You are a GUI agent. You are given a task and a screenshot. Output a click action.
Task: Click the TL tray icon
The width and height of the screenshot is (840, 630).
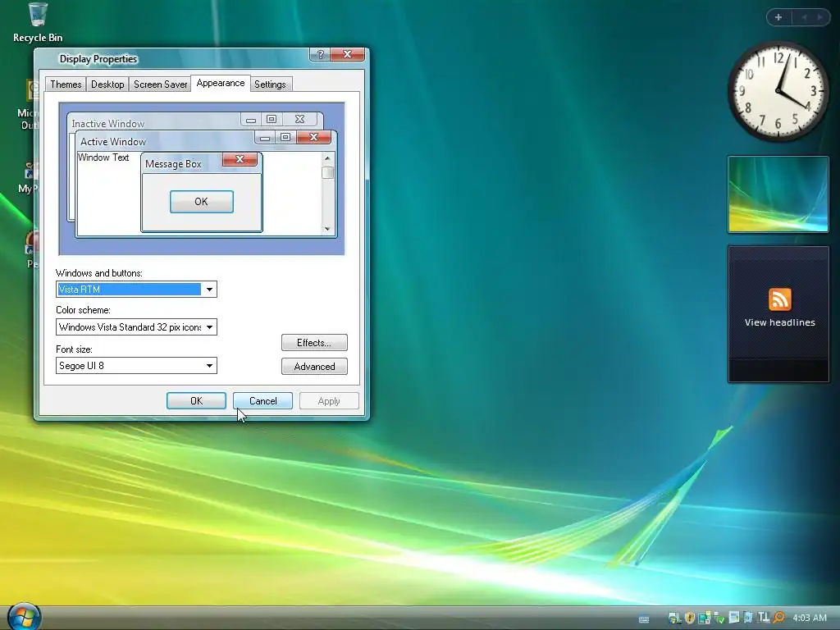pyautogui.click(x=764, y=618)
